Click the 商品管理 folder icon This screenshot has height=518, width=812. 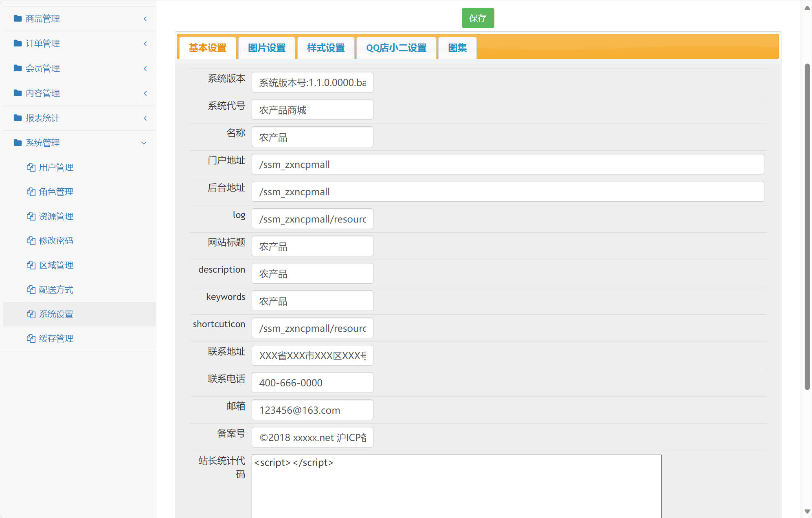[17, 18]
